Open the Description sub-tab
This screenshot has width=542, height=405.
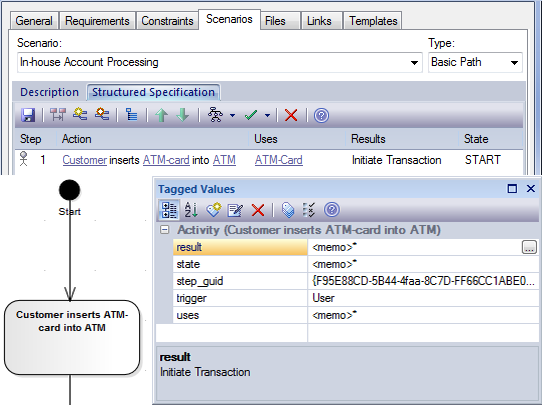[49, 92]
